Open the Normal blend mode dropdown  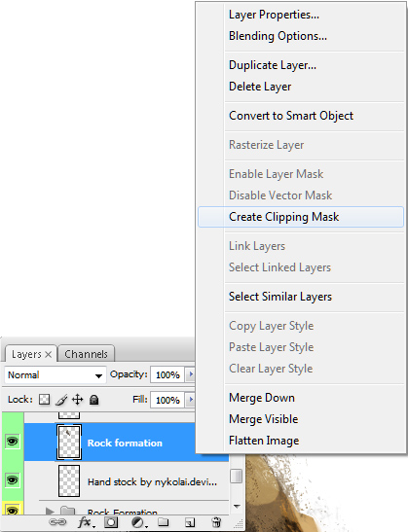[56, 374]
